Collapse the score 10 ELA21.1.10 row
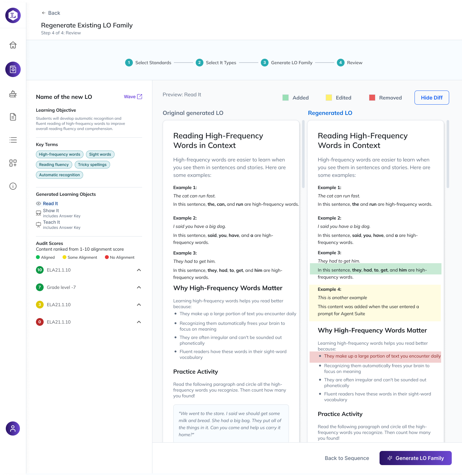Screen dimensions: 462x476 click(139, 270)
